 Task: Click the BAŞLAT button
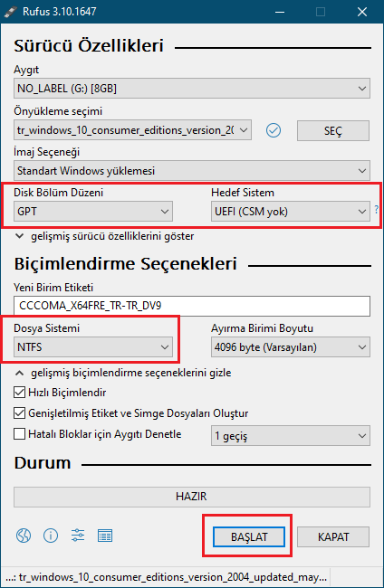point(249,537)
